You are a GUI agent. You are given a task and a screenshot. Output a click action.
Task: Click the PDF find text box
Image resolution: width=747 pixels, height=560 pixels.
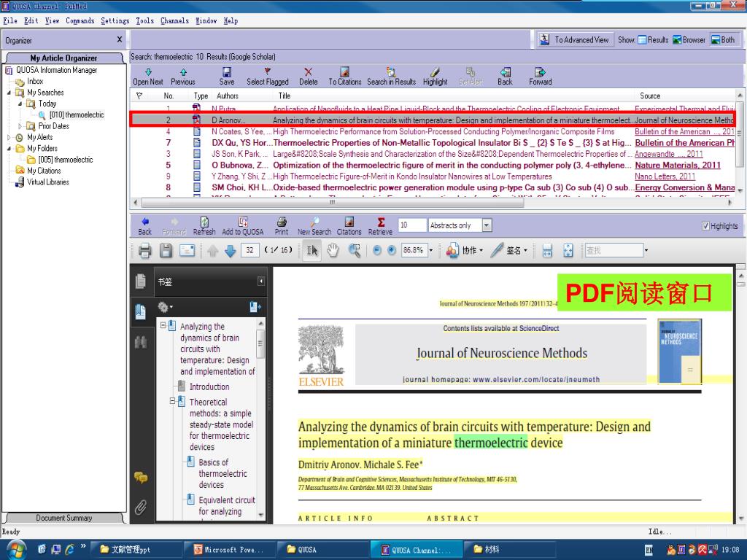614,251
